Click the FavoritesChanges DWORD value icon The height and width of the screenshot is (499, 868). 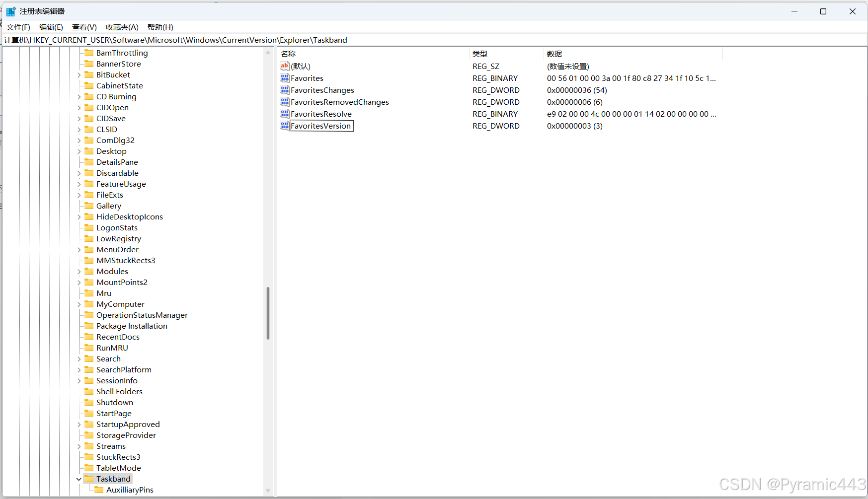[x=285, y=90]
